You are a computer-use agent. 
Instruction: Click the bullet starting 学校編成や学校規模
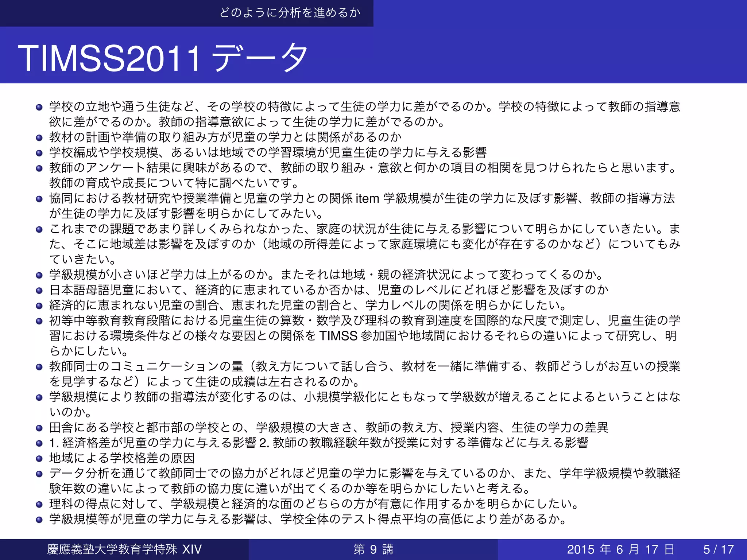tap(268, 152)
